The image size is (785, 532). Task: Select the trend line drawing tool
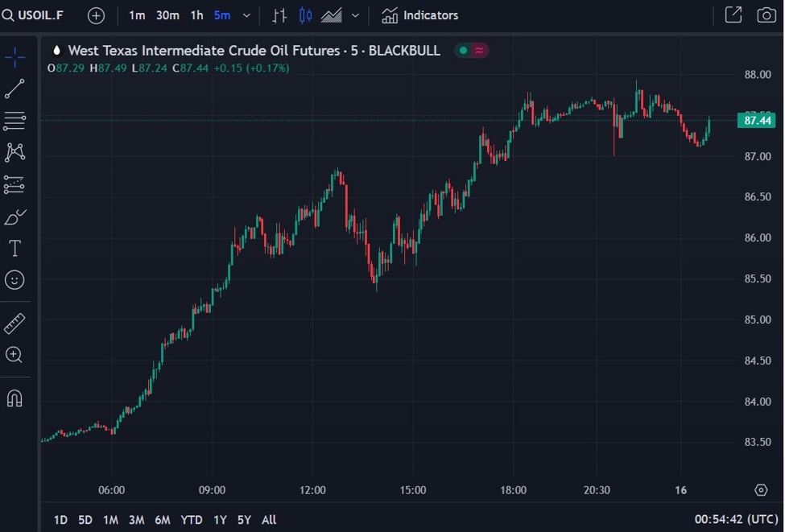pyautogui.click(x=14, y=89)
